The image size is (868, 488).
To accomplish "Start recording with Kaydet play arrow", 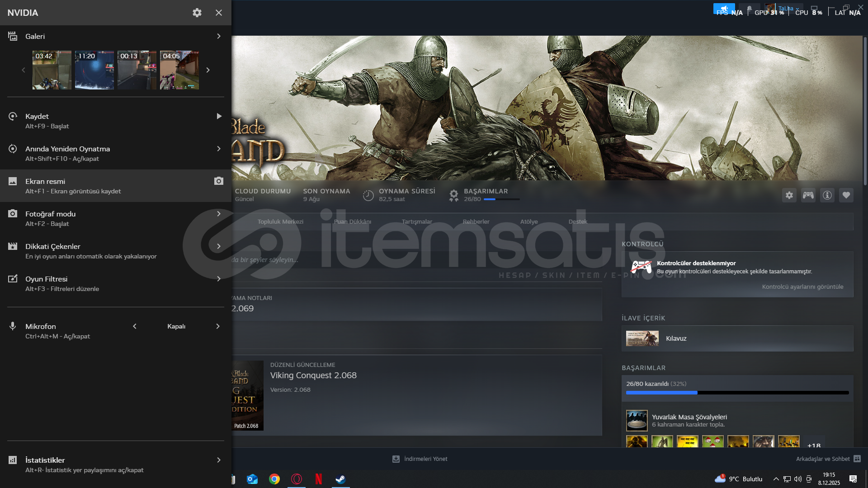I will click(x=219, y=116).
